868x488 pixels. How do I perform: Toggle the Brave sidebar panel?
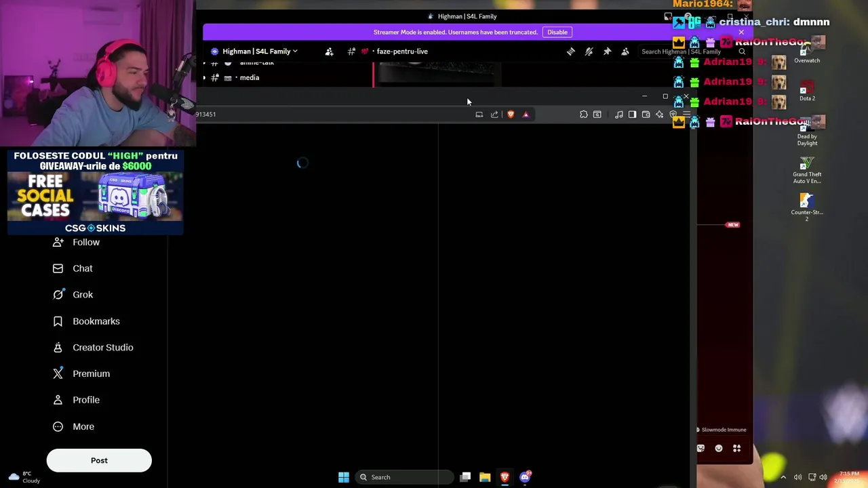point(632,115)
